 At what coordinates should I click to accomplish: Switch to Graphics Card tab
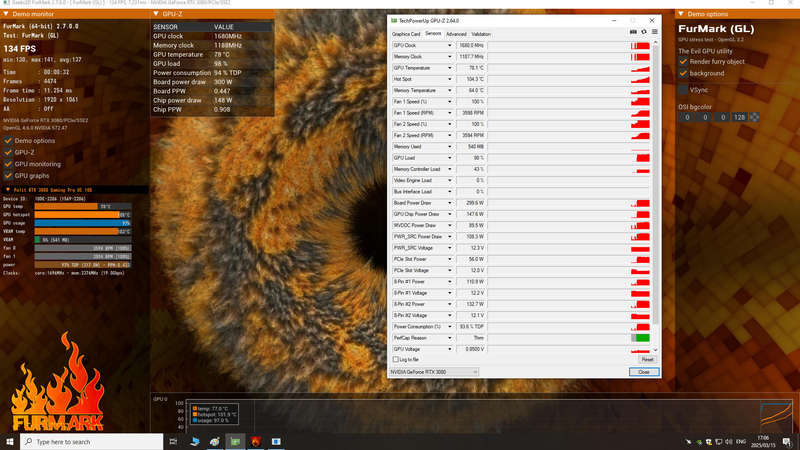[406, 34]
